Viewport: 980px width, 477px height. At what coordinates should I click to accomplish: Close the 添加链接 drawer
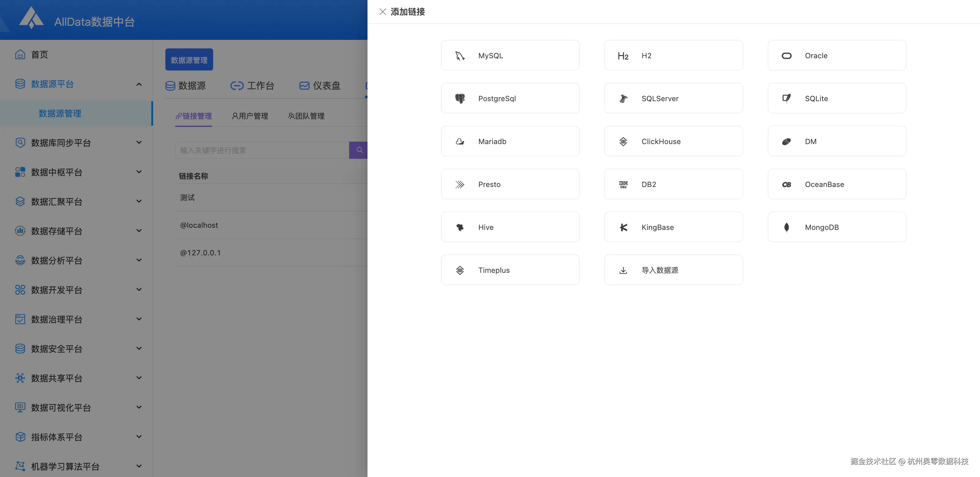point(383,12)
